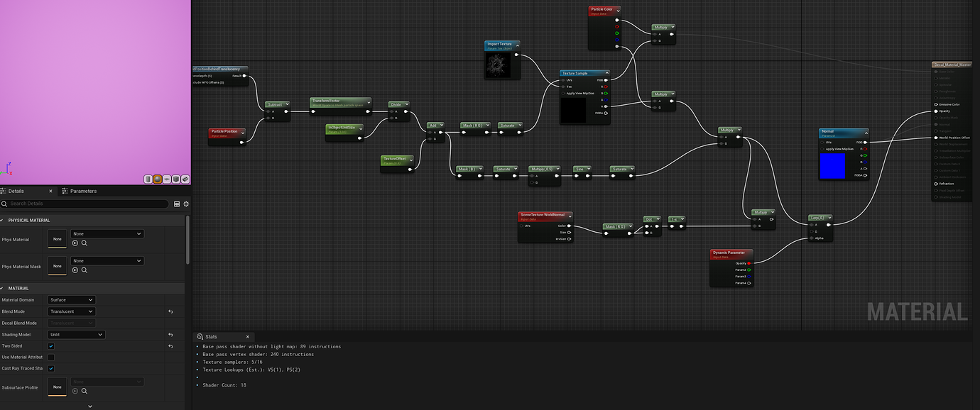The width and height of the screenshot is (980, 410).
Task: Select the cylinder preview mesh icon
Action: point(148,179)
